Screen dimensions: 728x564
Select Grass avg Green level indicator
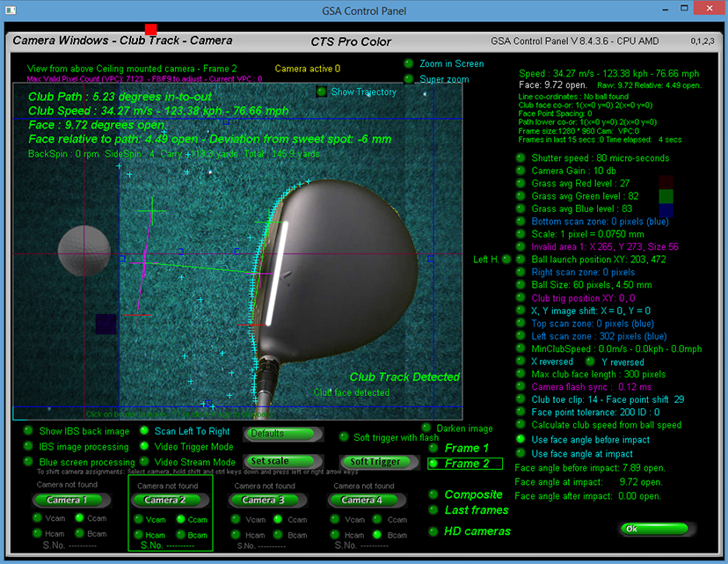[x=521, y=196]
